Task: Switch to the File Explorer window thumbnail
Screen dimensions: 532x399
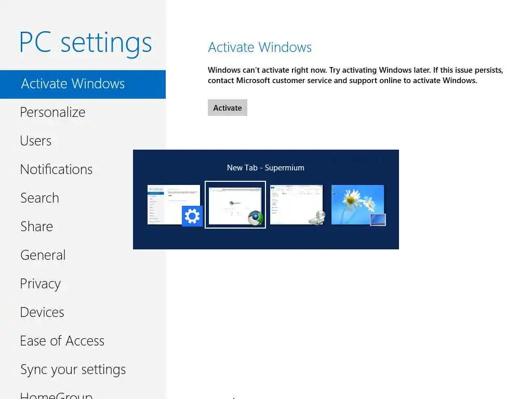Action: tap(296, 205)
